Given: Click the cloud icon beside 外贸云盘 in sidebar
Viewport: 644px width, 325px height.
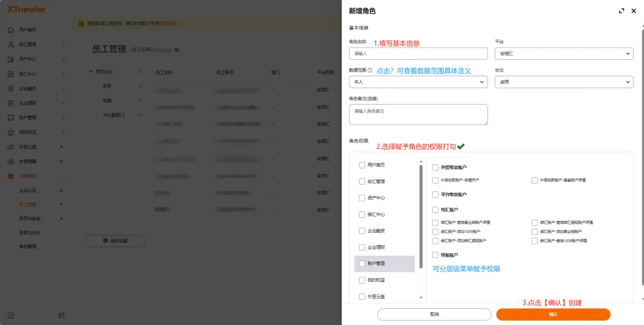Looking at the screenshot, I should coord(11,147).
